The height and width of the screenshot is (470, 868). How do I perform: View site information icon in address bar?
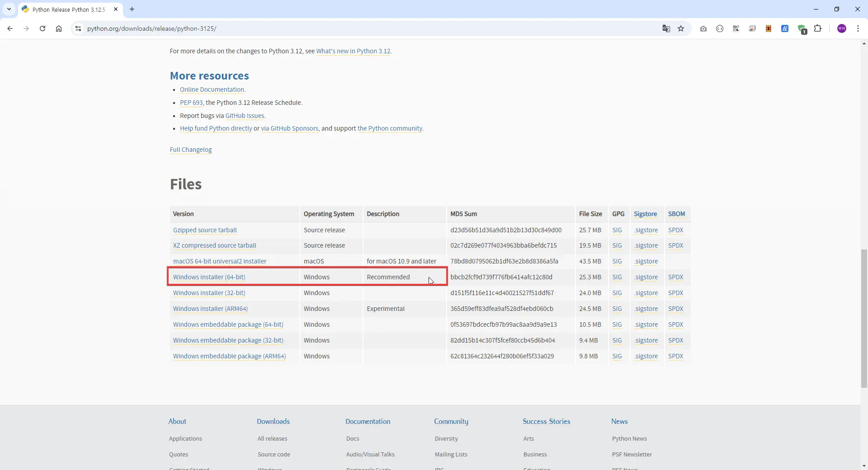(78, 28)
